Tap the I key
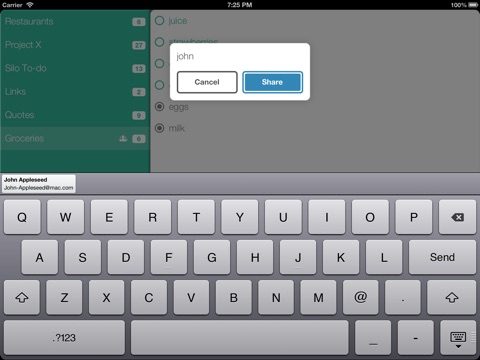The image size is (480, 360). point(327,217)
